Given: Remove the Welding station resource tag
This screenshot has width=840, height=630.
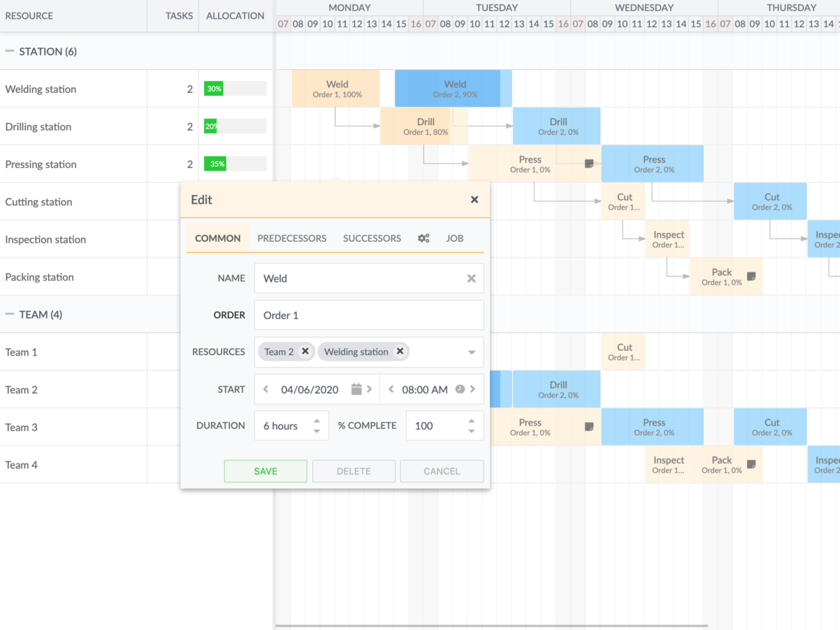Looking at the screenshot, I should click(x=400, y=352).
